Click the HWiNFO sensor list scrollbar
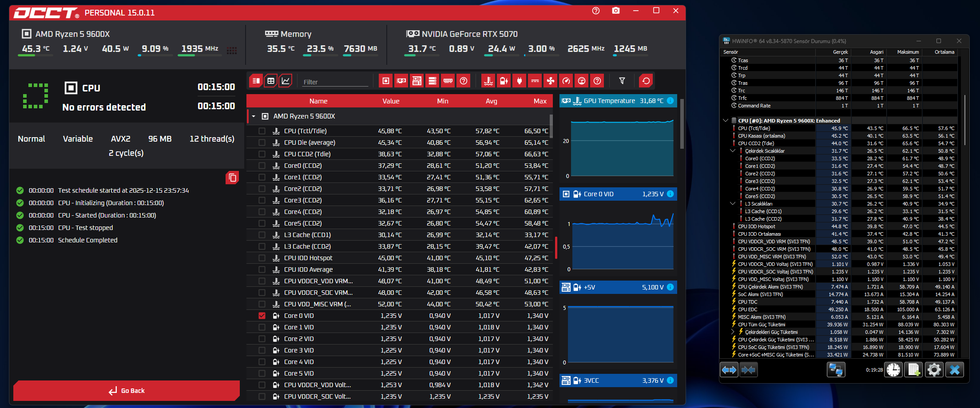This screenshot has height=408, width=980. [964, 120]
